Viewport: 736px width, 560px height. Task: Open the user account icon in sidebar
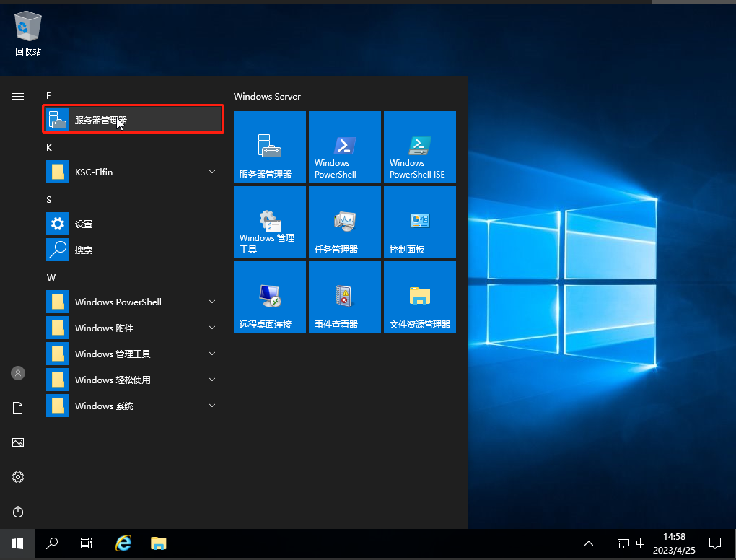(x=18, y=373)
